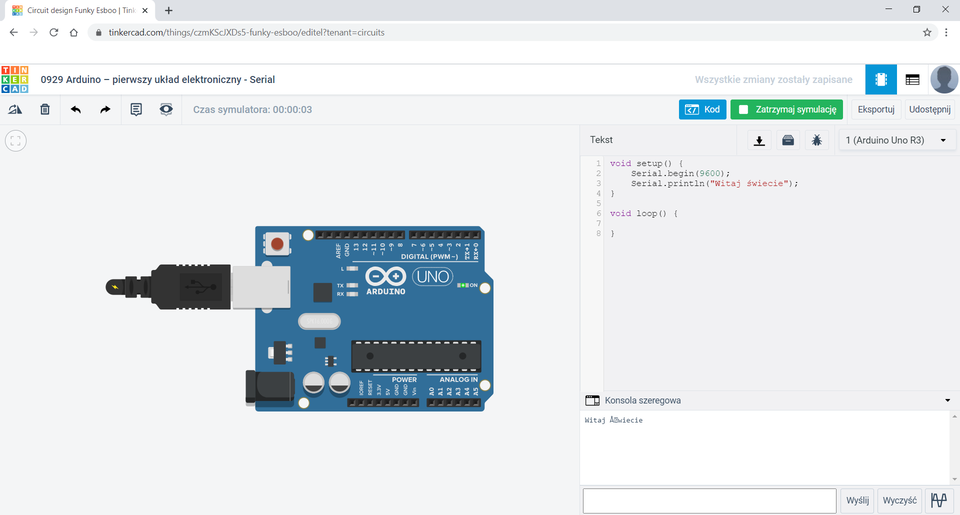
Task: Click the Czas symulatora timer text
Action: 252,110
